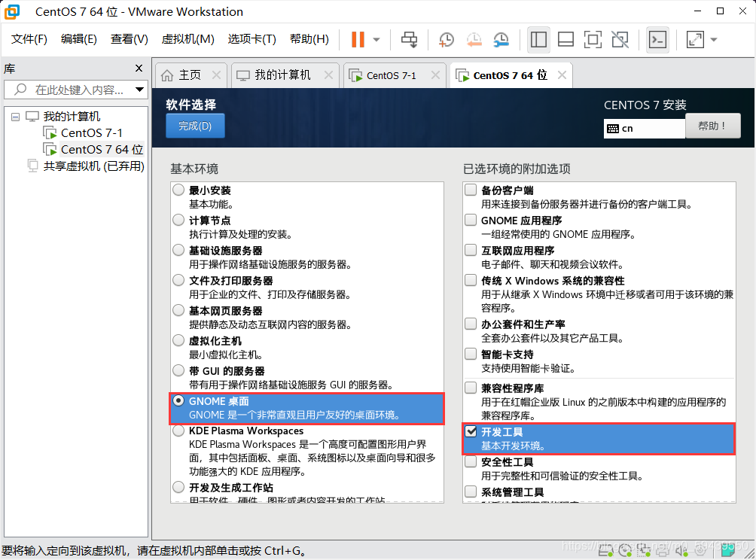Collapse the 我的计算机 tree node
This screenshot has height=560, width=756.
15,117
